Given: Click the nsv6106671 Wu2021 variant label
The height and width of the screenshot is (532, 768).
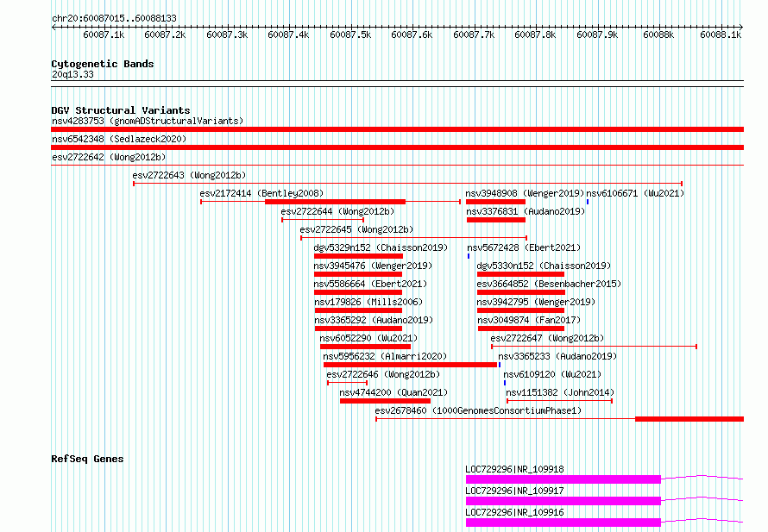Looking at the screenshot, I should 635,193.
